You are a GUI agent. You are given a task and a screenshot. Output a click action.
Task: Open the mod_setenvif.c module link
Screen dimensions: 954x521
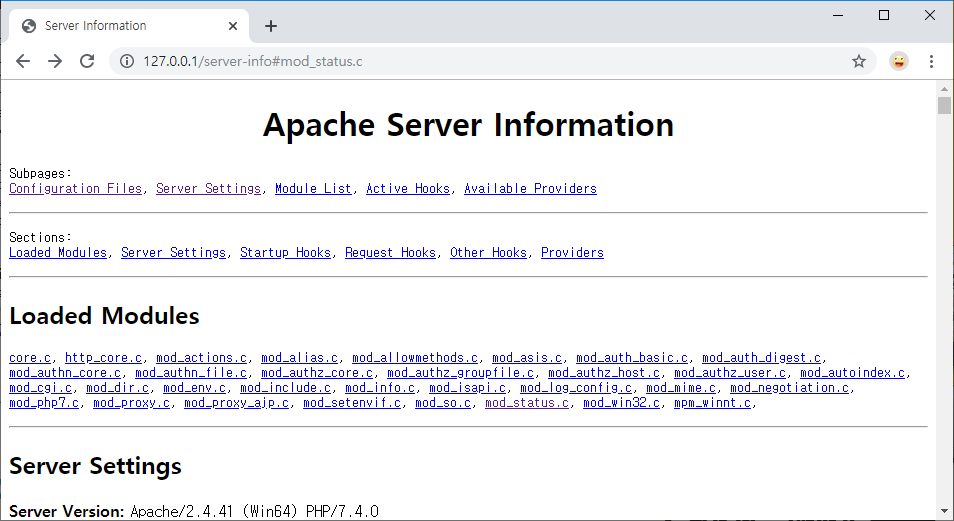point(352,403)
